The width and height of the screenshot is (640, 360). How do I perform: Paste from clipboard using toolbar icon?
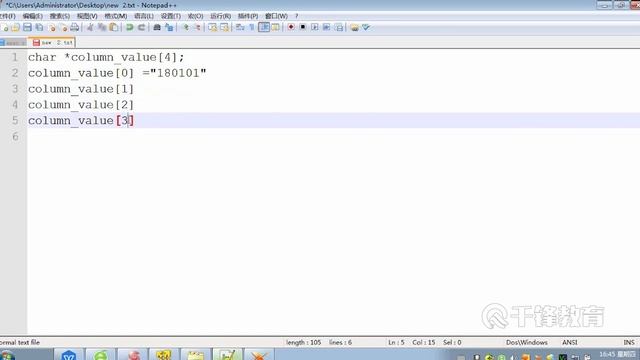(114, 27)
